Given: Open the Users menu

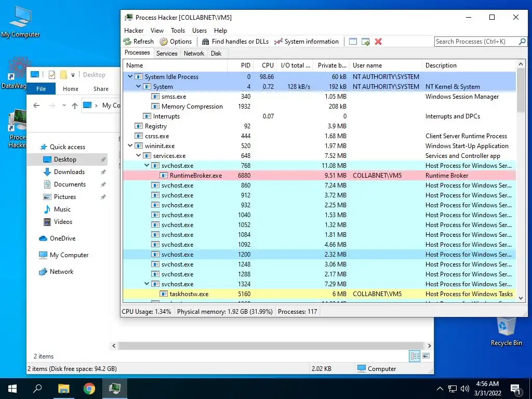Looking at the screenshot, I should click(x=199, y=31).
